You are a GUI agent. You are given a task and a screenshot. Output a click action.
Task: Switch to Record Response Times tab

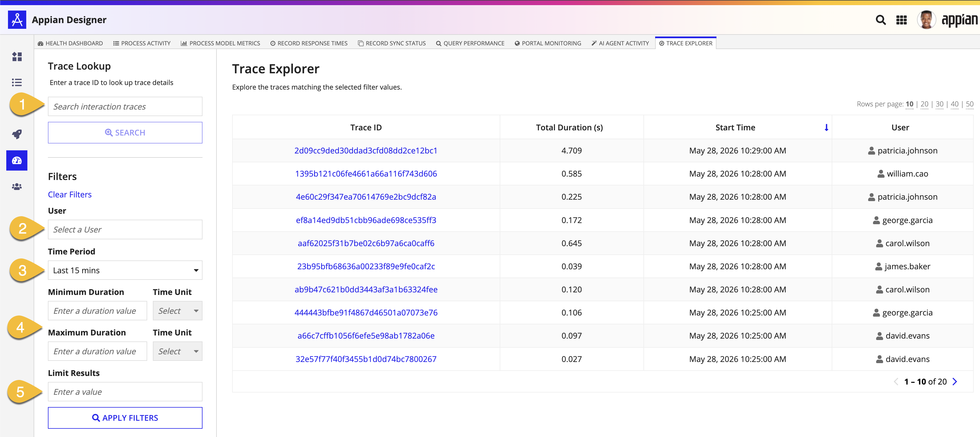pos(309,43)
